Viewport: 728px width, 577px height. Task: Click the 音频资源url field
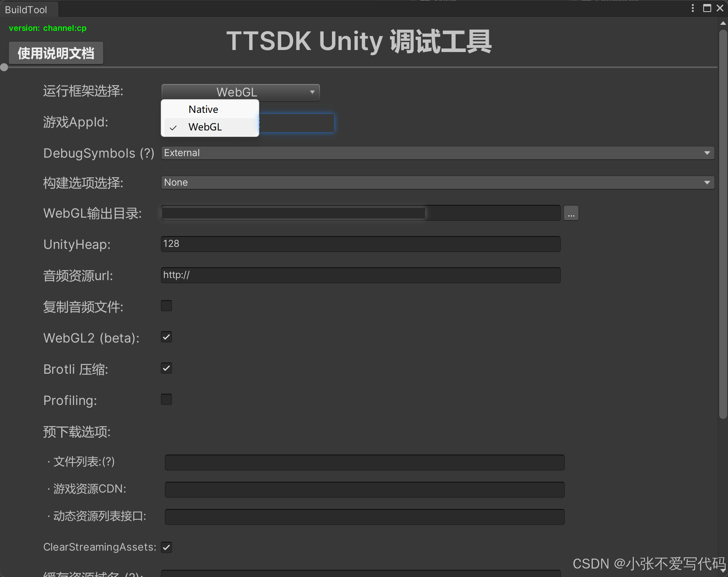pyautogui.click(x=360, y=275)
